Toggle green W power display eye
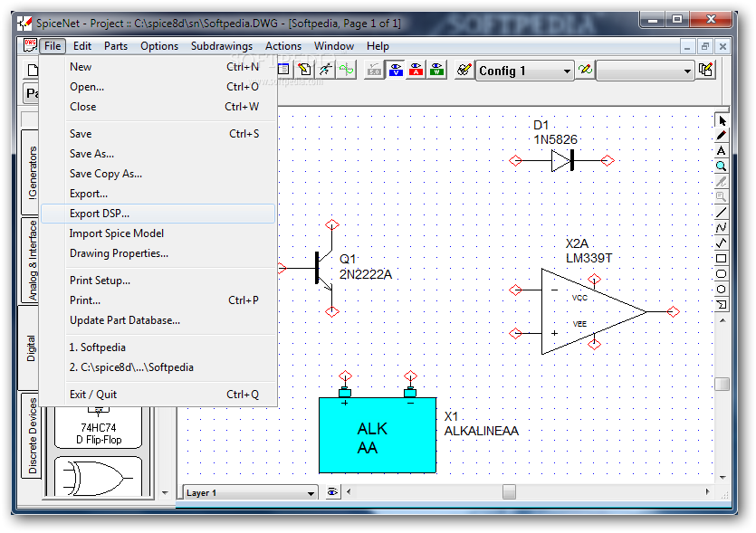The image size is (756, 533). pyautogui.click(x=436, y=70)
